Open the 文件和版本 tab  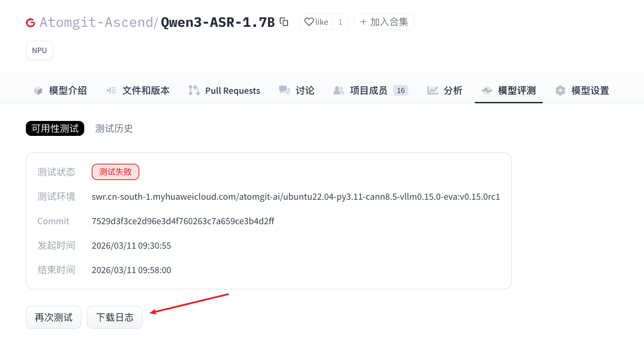pyautogui.click(x=146, y=90)
